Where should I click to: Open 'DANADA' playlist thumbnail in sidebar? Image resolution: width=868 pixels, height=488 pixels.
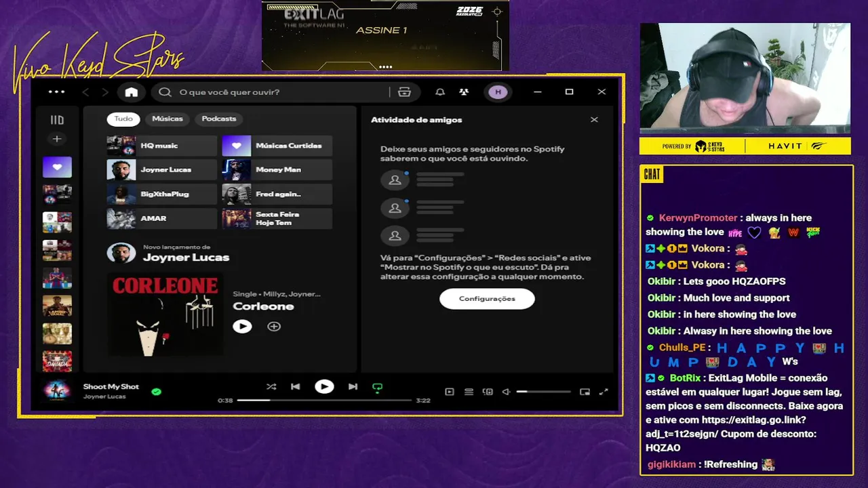coord(57,361)
